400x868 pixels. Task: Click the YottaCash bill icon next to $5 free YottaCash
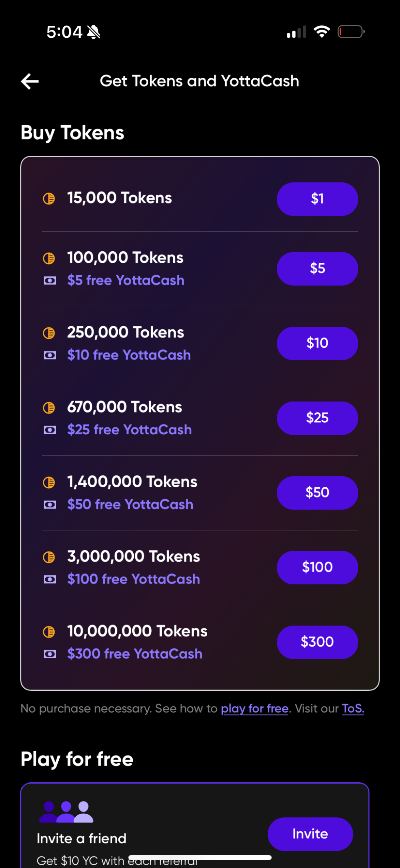click(x=50, y=280)
